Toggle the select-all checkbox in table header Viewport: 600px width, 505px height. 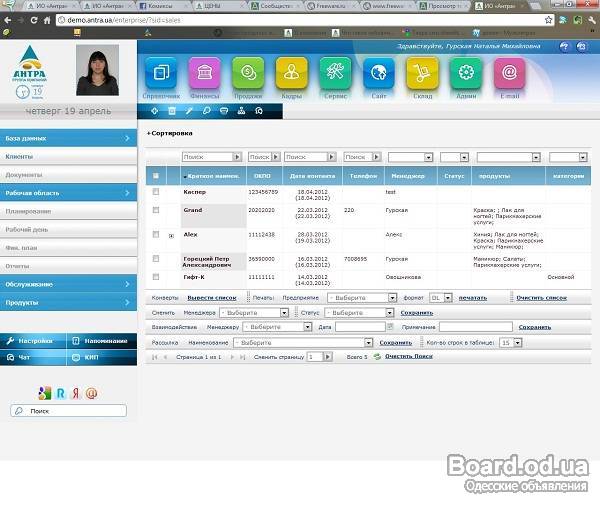[x=155, y=175]
